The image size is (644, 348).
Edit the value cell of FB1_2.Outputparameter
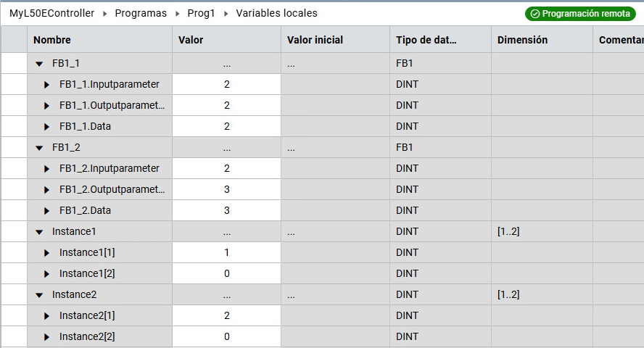[x=226, y=190]
